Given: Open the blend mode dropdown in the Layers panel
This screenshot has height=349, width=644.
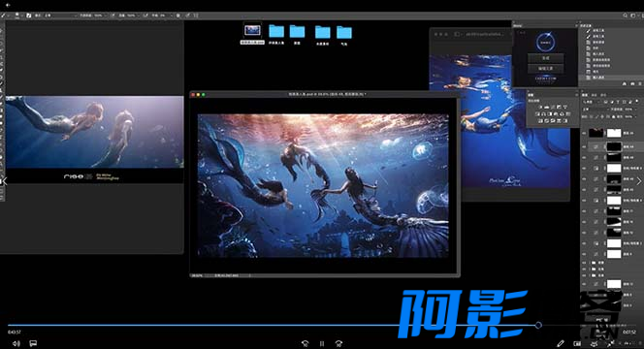Looking at the screenshot, I should pyautogui.click(x=596, y=110).
